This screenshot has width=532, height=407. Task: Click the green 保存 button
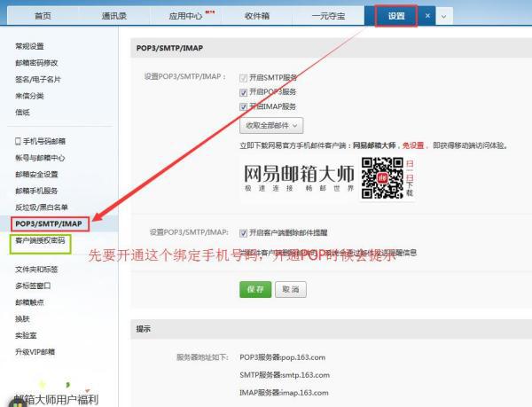(x=255, y=289)
